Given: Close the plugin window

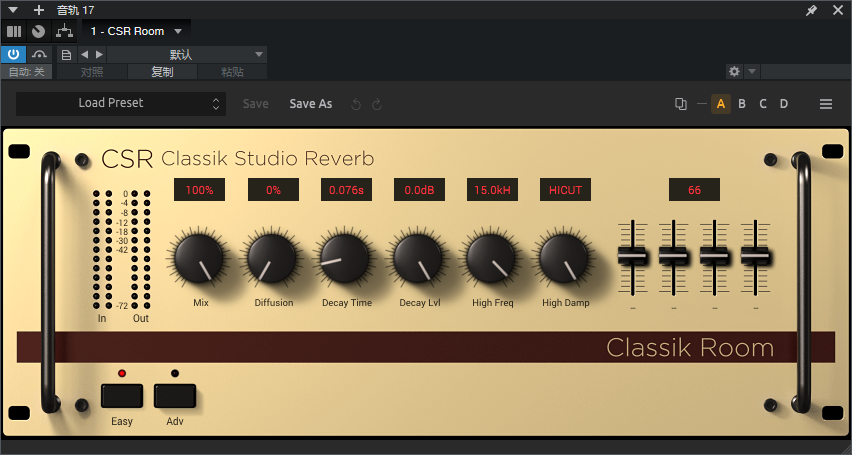Looking at the screenshot, I should pyautogui.click(x=838, y=10).
